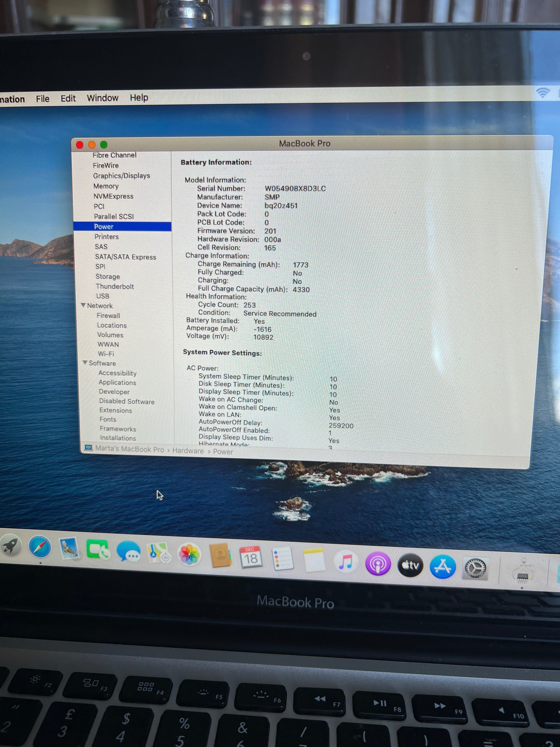Click the laptop icon in the path bar

89,448
